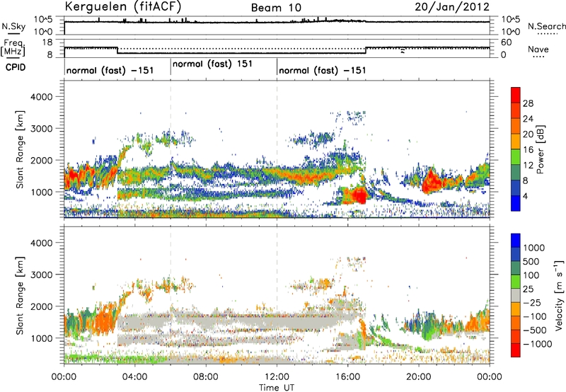Click the '18' frequency axis value
The image size is (566, 392).
47,42
